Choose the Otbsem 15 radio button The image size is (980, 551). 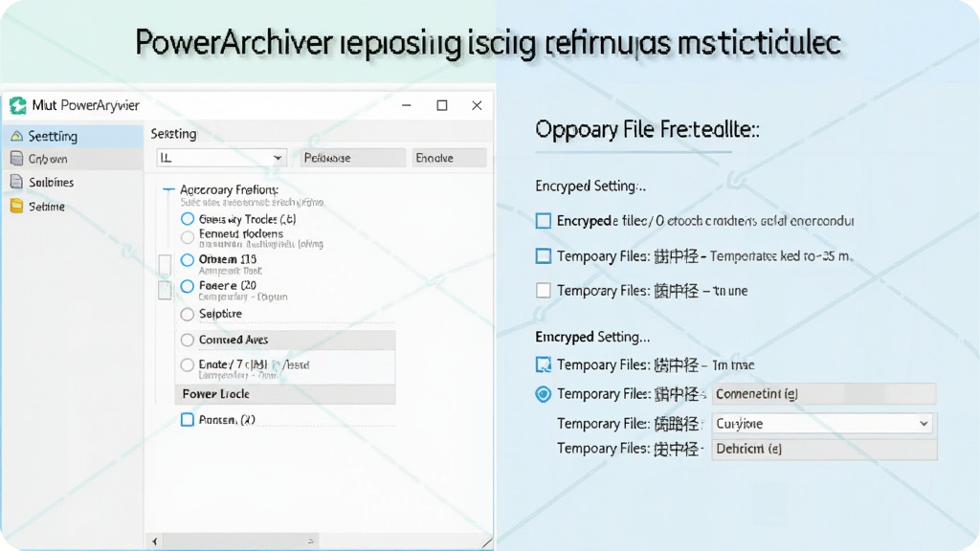click(x=187, y=260)
